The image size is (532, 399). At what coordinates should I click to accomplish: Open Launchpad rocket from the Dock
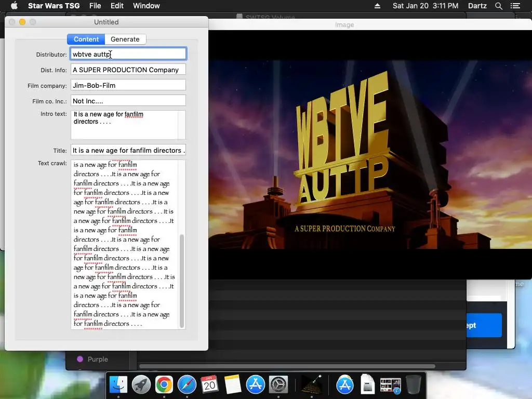141,385
